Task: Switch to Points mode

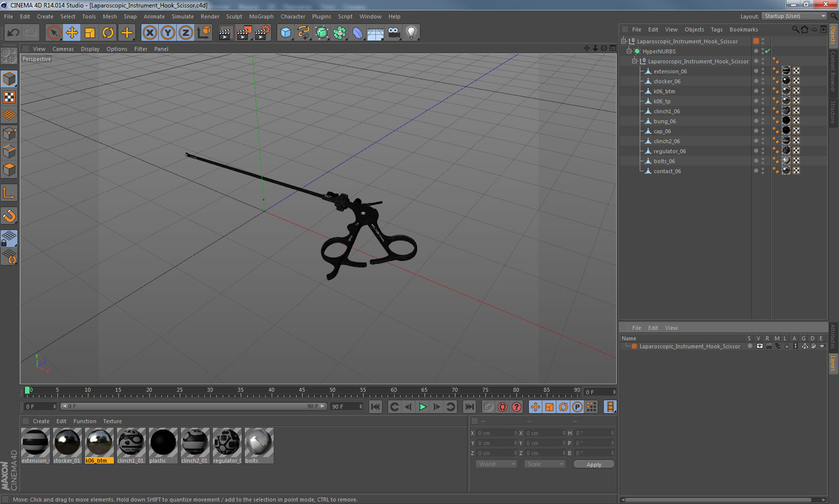Action: [9, 134]
